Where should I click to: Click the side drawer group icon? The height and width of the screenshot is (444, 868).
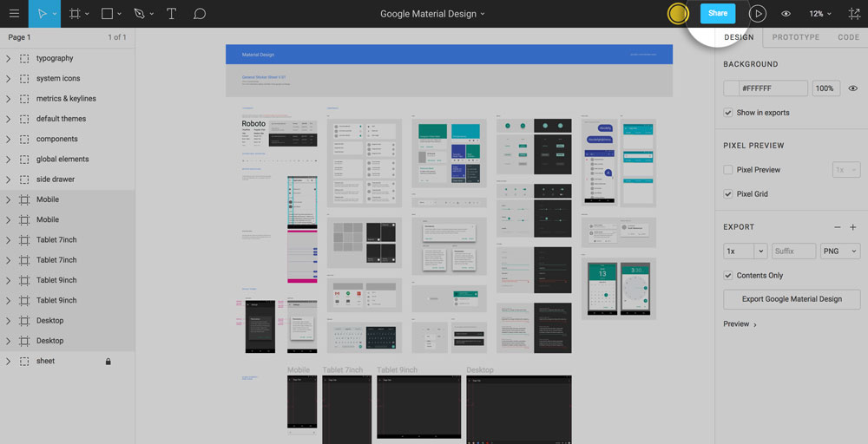point(24,180)
